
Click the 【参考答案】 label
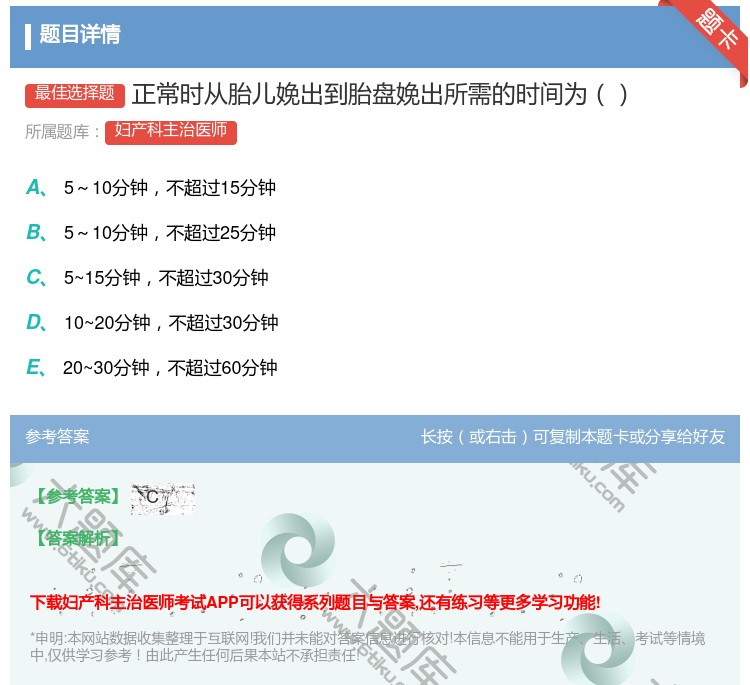coord(78,497)
